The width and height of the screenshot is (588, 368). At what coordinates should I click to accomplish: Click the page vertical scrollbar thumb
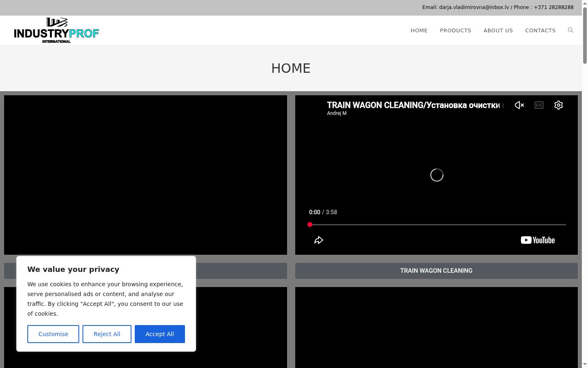pyautogui.click(x=585, y=35)
